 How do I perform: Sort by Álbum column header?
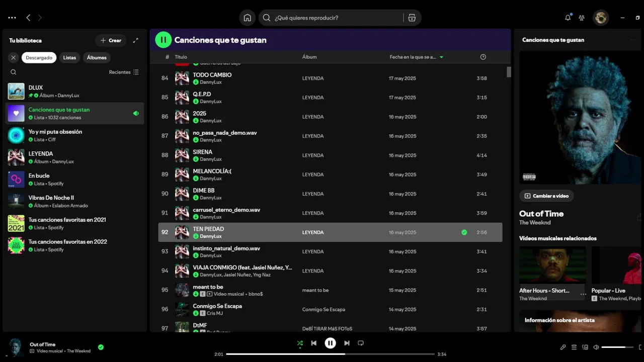click(309, 57)
